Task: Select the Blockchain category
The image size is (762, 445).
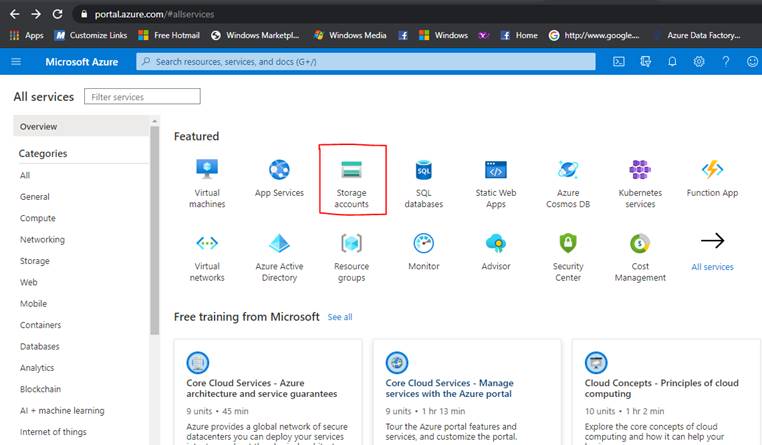Action: (40, 389)
